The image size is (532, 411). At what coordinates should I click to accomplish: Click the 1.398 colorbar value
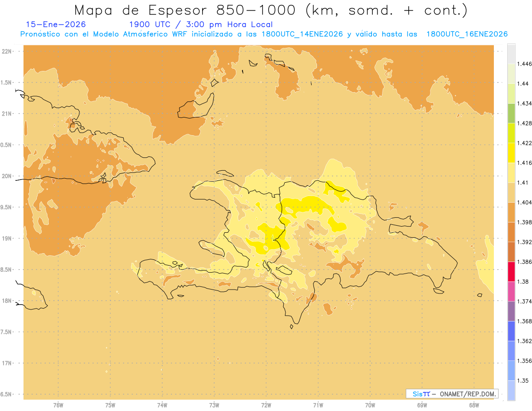(x=524, y=222)
